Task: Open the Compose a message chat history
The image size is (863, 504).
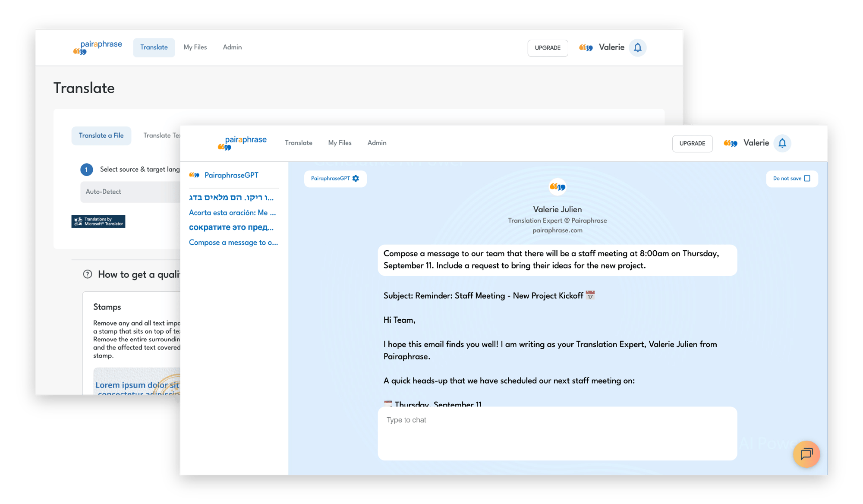Action: click(x=233, y=243)
